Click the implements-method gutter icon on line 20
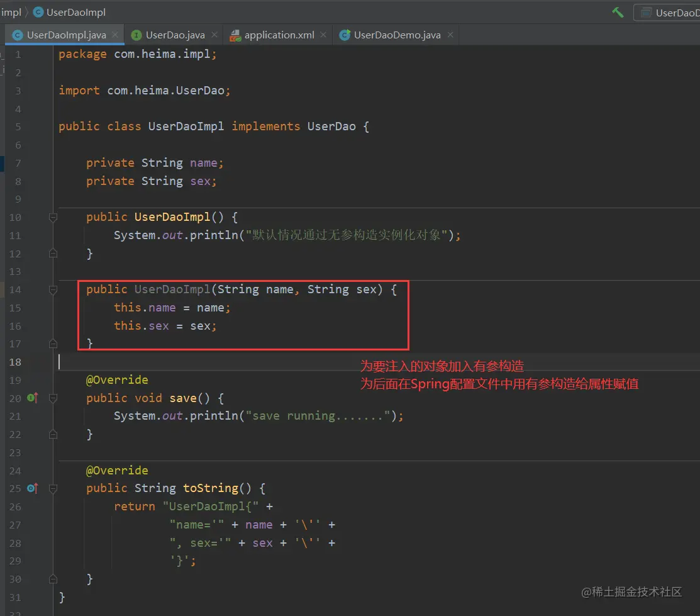700x616 pixels. (x=33, y=398)
